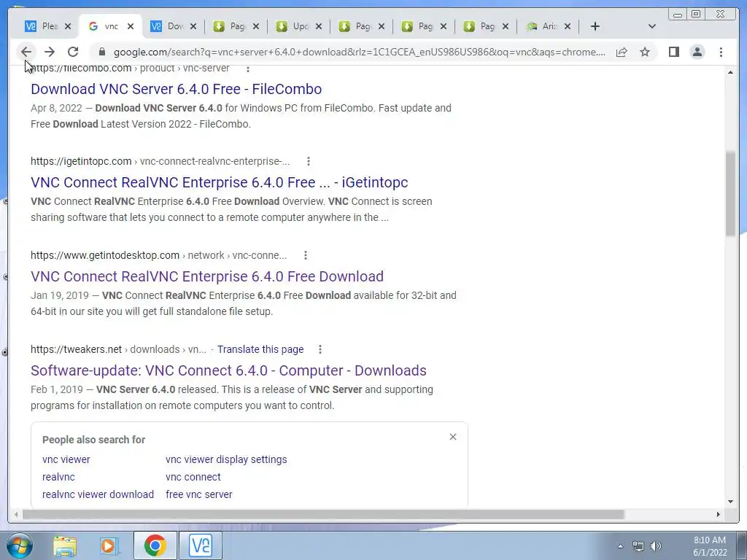Open 'Download VNC Server 6.4.0 Free - FileCombo' result
Image resolution: width=747 pixels, height=560 pixels.
coord(177,89)
